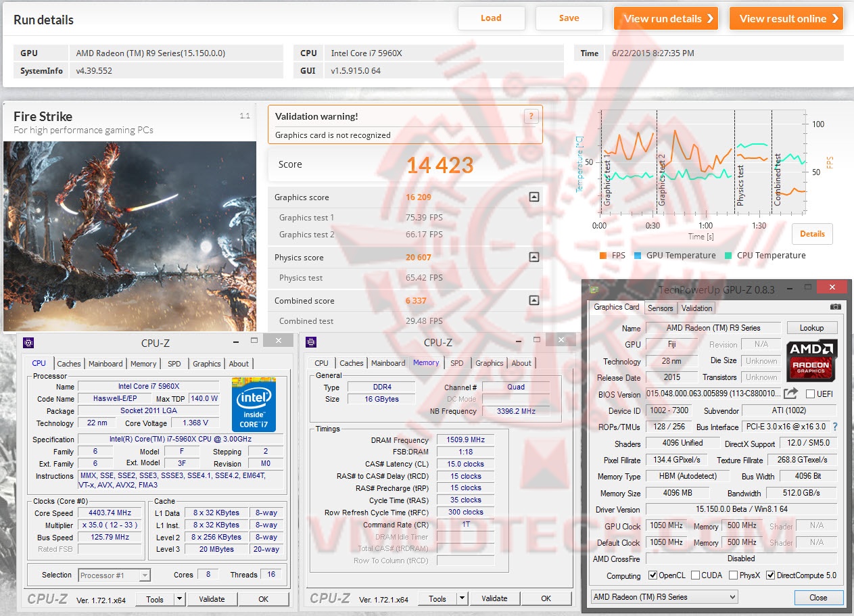854x616 pixels.
Task: Click the GPU-Z title bar app icon
Action: tap(593, 290)
